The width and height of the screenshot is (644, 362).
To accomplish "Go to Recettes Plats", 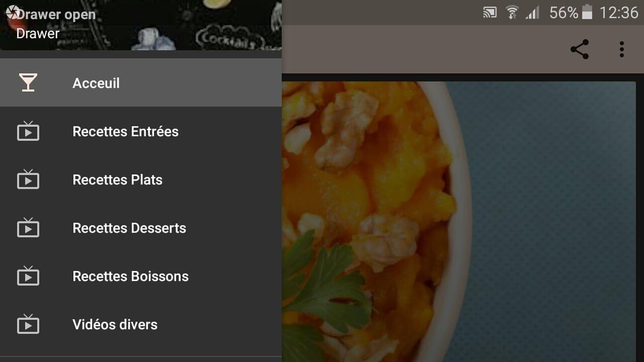I will [141, 179].
